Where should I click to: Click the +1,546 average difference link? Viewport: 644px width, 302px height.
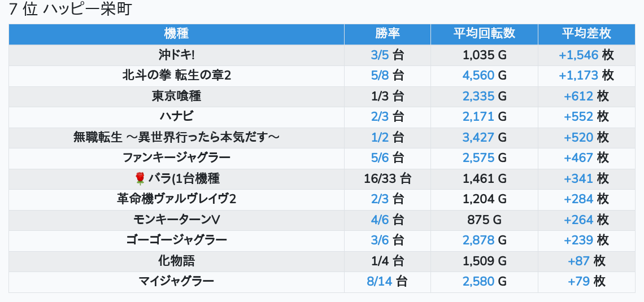[x=578, y=55]
